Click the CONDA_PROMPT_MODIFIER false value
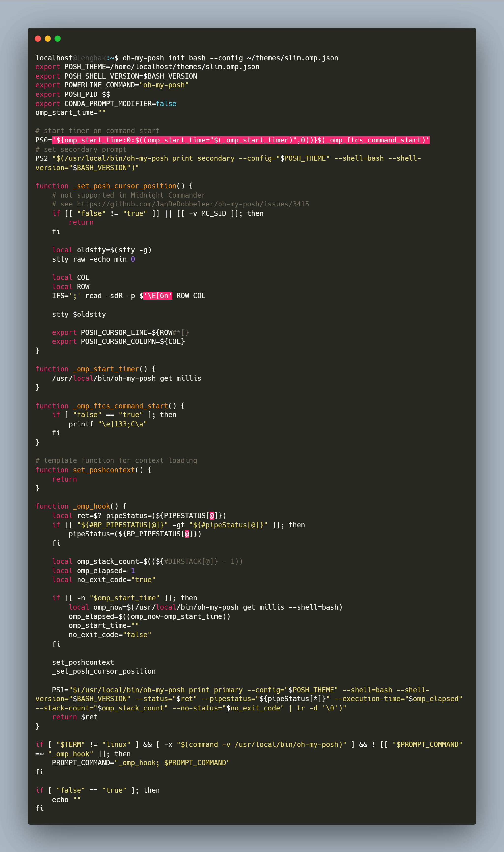This screenshot has height=852, width=504. [x=167, y=104]
